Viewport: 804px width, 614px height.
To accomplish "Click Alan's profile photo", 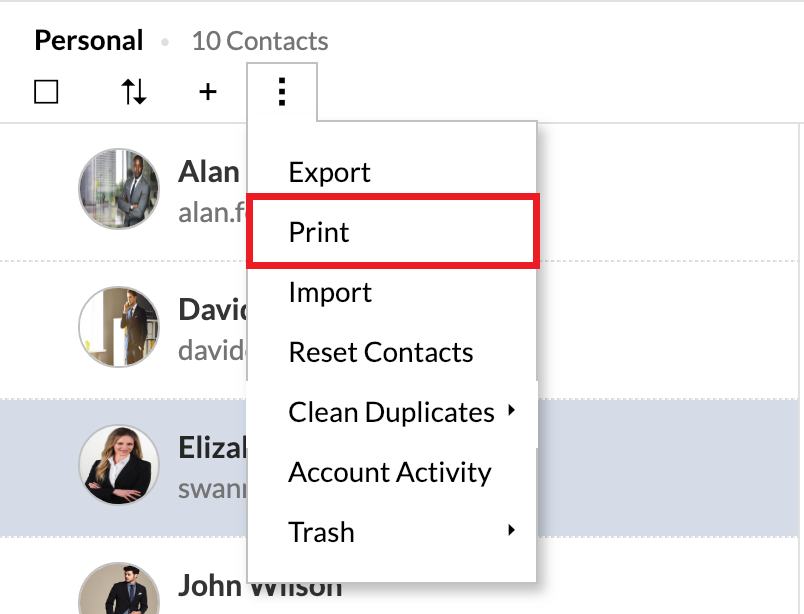I will coord(119,188).
